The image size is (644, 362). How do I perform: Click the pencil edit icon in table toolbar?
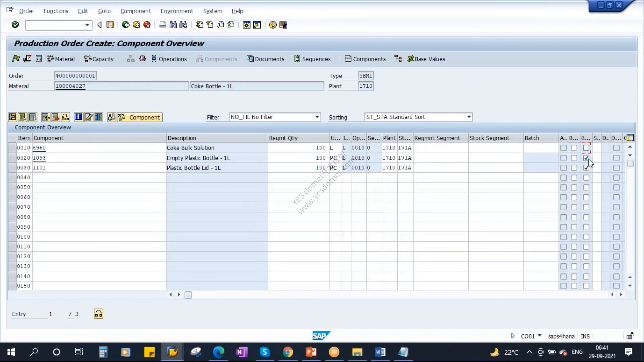pyautogui.click(x=89, y=117)
